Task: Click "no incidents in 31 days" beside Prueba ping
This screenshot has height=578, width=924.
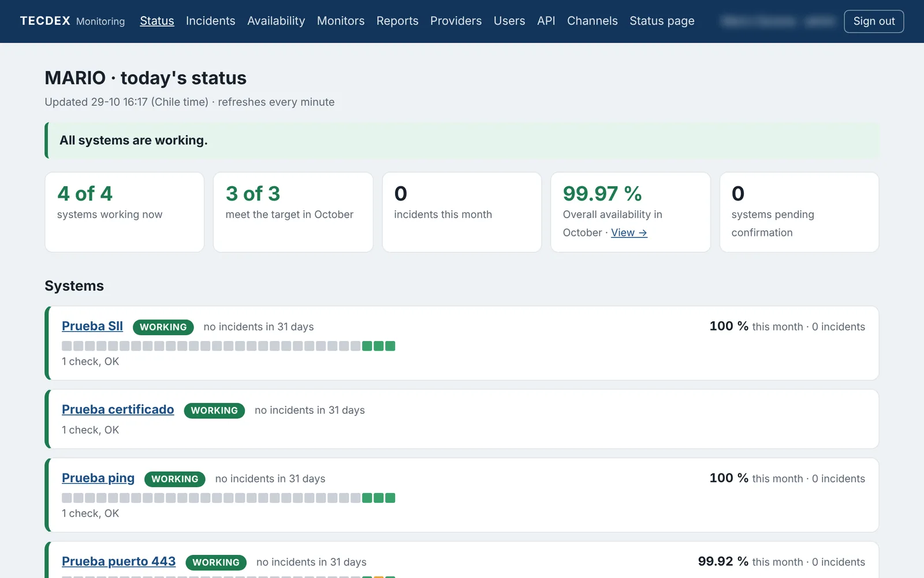Action: coord(270,479)
